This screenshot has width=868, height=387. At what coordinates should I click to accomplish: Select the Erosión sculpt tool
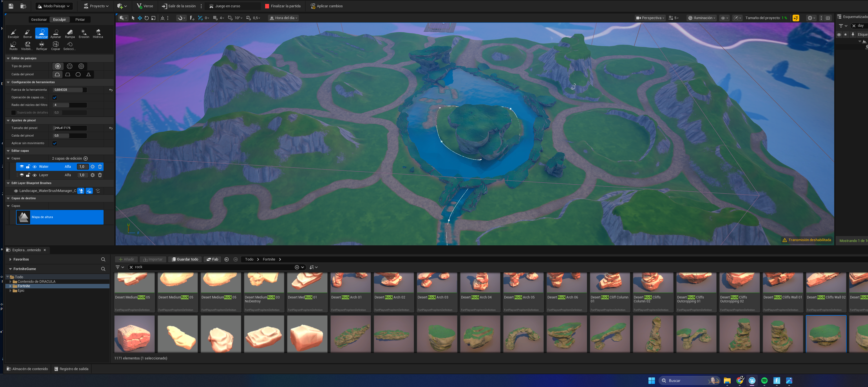(84, 33)
